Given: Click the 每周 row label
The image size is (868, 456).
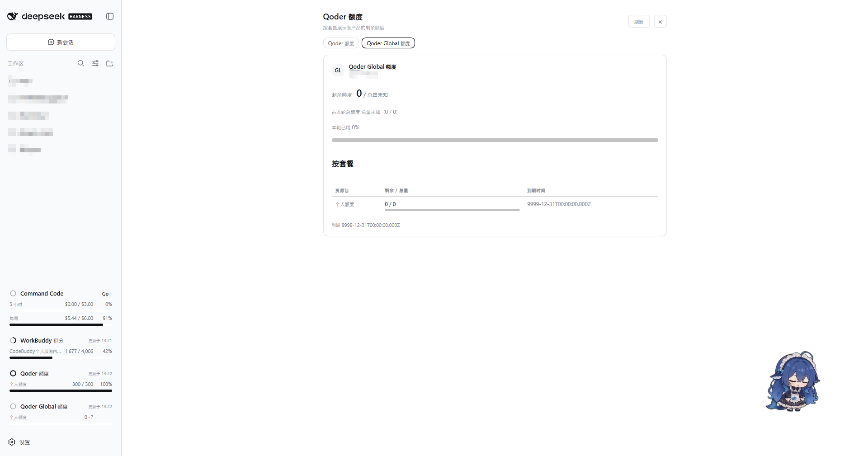Looking at the screenshot, I should coord(14,318).
